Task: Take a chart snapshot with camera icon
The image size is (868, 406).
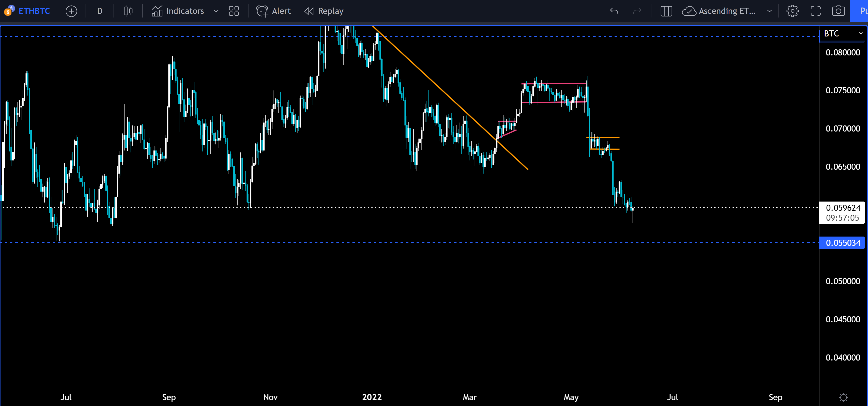Action: pos(838,11)
